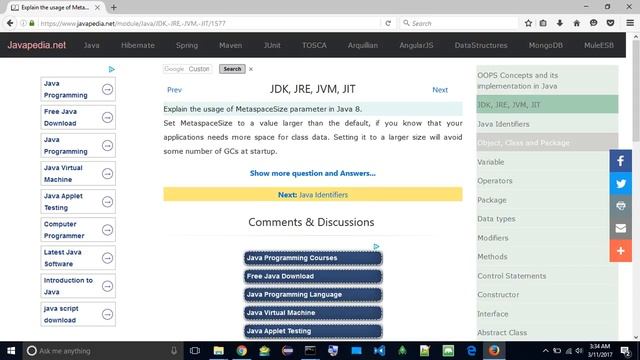Viewport: 640px width, 360px height.
Task: Click the Java Programming Language ad button
Action: (x=313, y=294)
